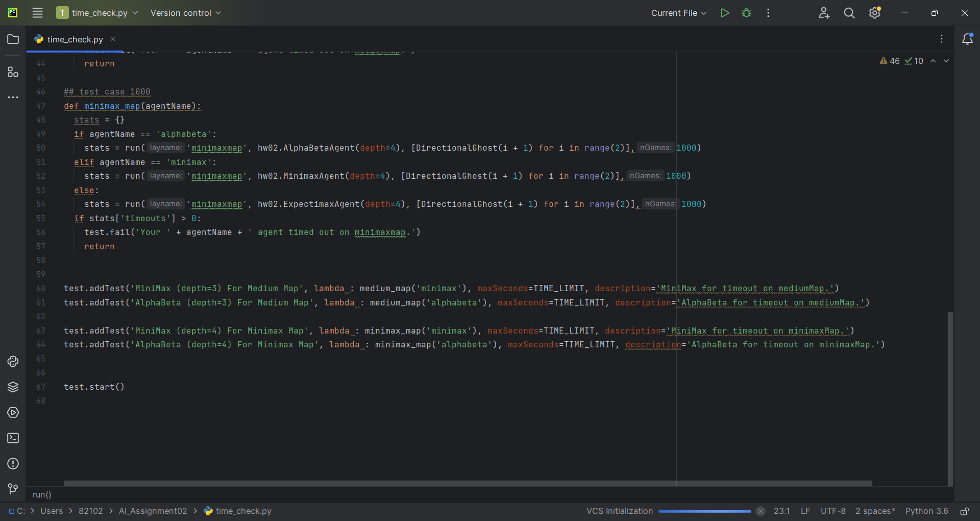
Task: Open the Terminal tool window
Action: pyautogui.click(x=13, y=438)
